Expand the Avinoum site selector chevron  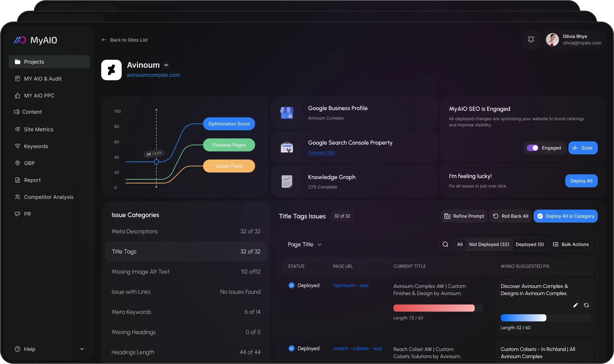click(166, 65)
